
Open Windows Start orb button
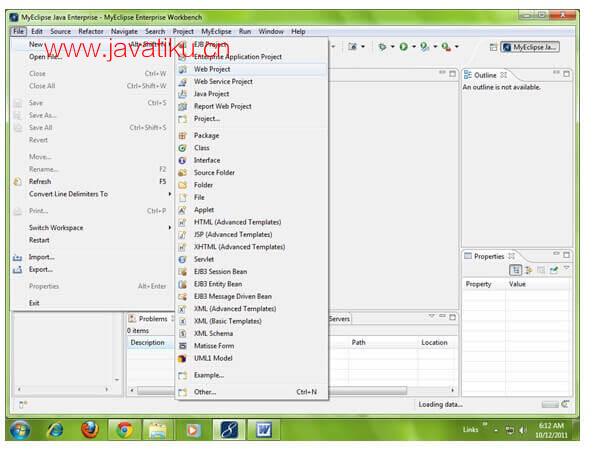click(20, 430)
